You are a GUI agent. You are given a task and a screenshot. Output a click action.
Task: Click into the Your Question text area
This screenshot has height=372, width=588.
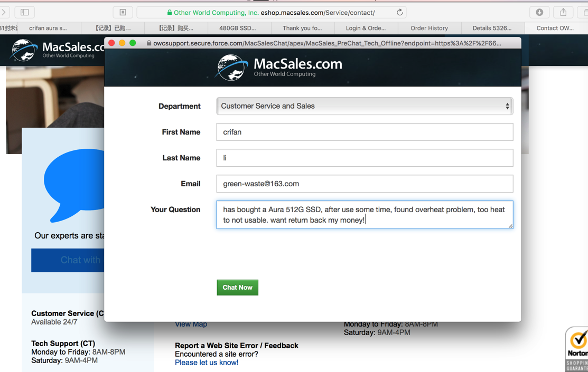pyautogui.click(x=365, y=215)
